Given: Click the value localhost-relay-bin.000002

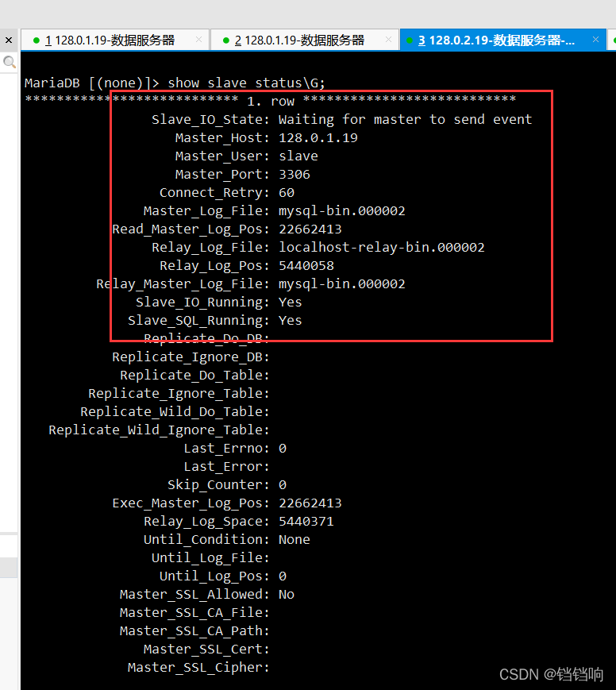Looking at the screenshot, I should 382,247.
